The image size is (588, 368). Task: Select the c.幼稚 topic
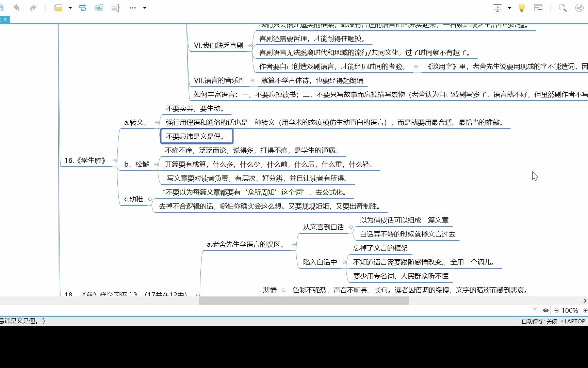pos(133,199)
